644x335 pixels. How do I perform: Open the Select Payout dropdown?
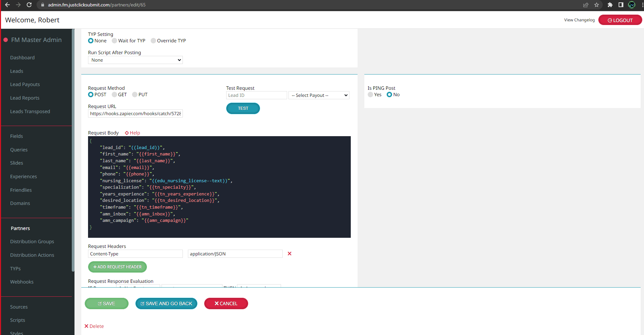[319, 95]
